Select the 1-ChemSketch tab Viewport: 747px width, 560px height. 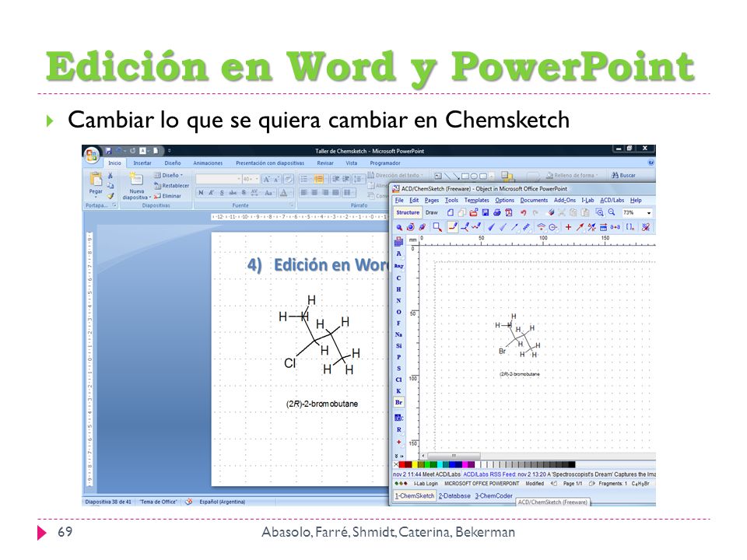[x=415, y=495]
